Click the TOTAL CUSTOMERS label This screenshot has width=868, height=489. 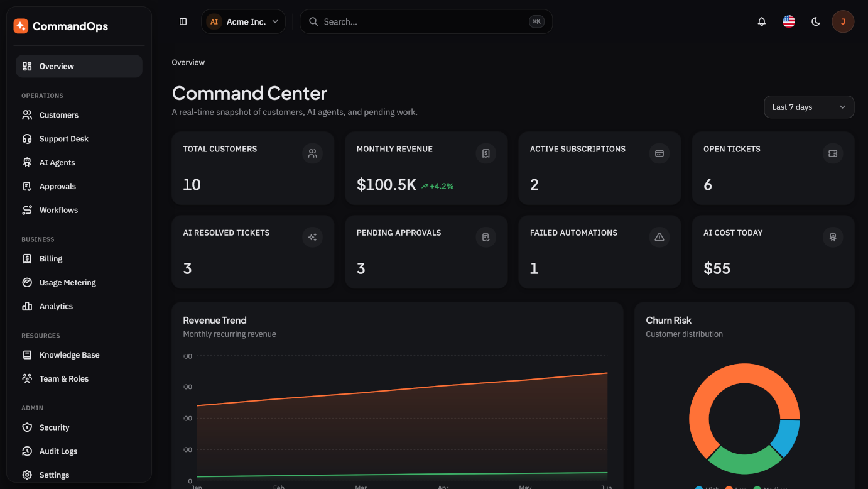tap(220, 149)
